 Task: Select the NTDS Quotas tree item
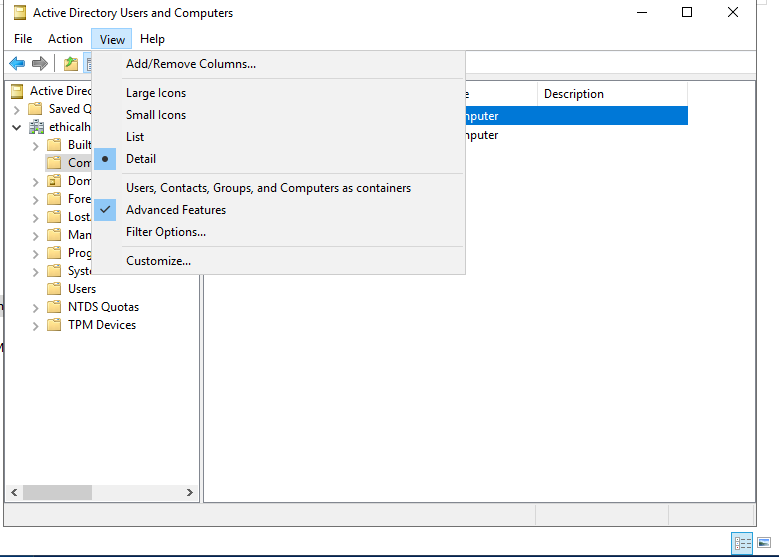pyautogui.click(x=103, y=307)
